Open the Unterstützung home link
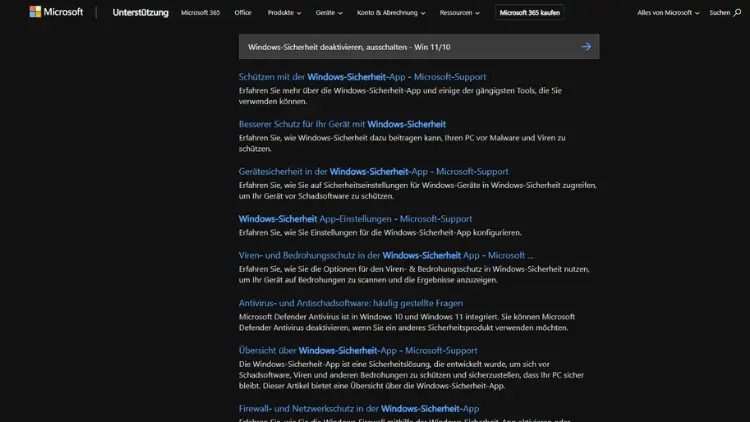This screenshot has width=750, height=422. pos(140,13)
